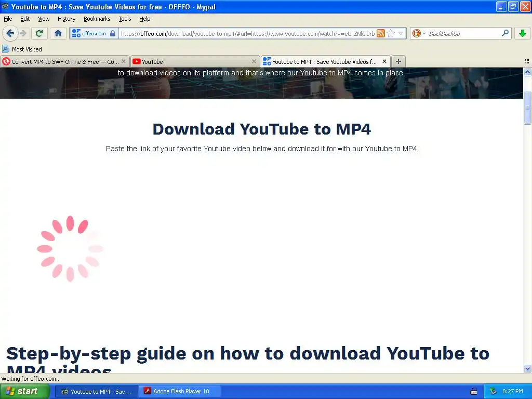
Task: Click the Most Visited bookmarks folder
Action: pos(22,49)
